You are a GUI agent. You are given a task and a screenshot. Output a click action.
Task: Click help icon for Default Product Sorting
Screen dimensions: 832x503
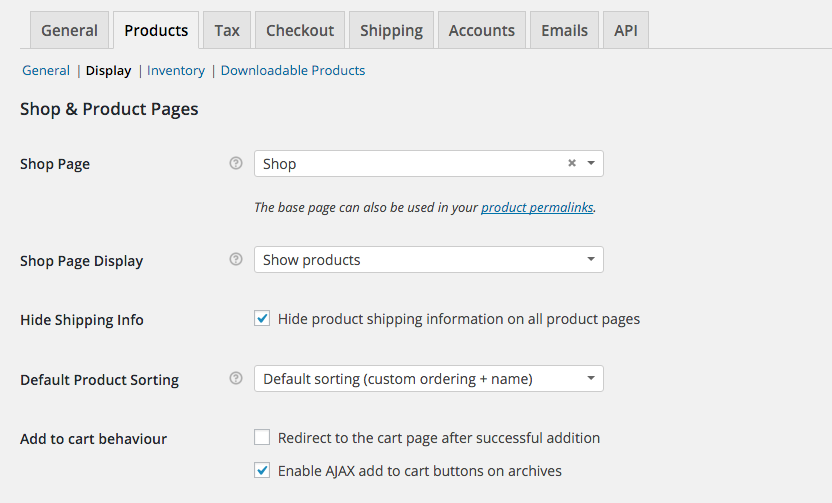coord(236,378)
